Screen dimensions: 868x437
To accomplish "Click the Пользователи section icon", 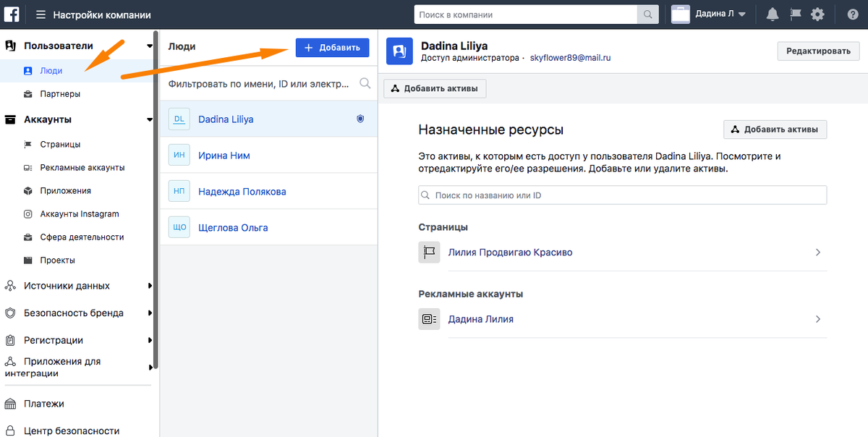I will [x=10, y=46].
